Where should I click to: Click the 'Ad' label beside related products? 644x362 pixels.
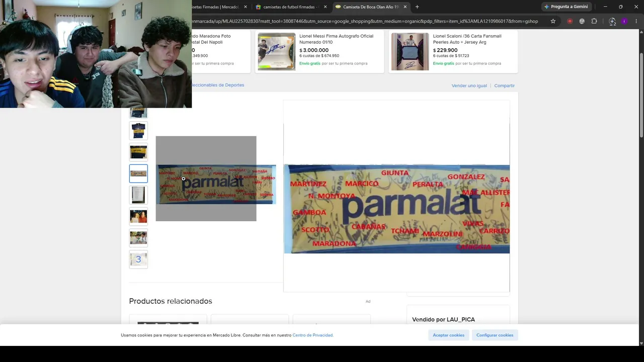click(368, 302)
